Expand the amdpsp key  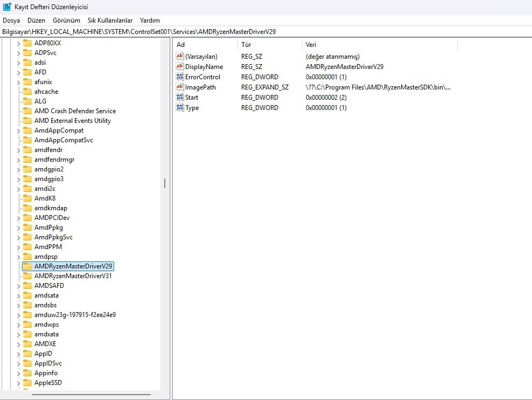click(x=19, y=257)
